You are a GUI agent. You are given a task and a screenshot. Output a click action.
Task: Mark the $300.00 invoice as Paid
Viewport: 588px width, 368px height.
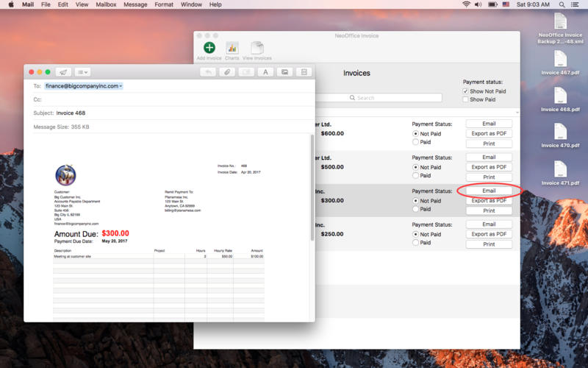point(415,209)
